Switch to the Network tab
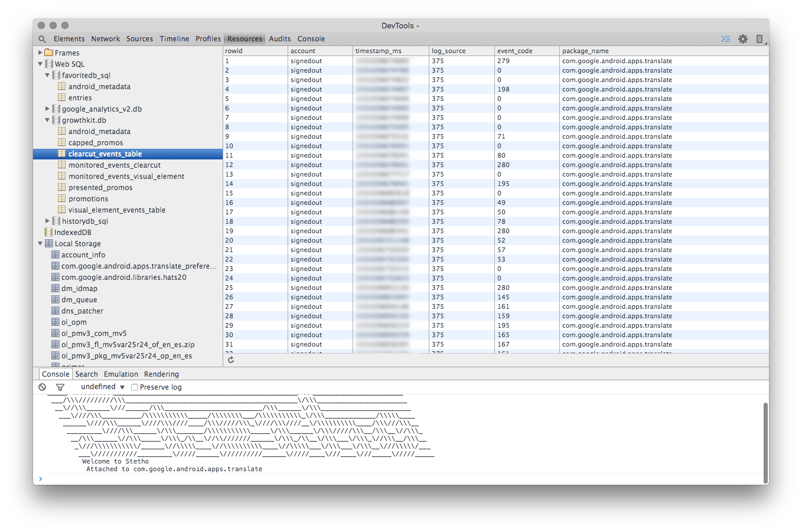Image resolution: width=802 pixels, height=532 pixels. point(105,39)
